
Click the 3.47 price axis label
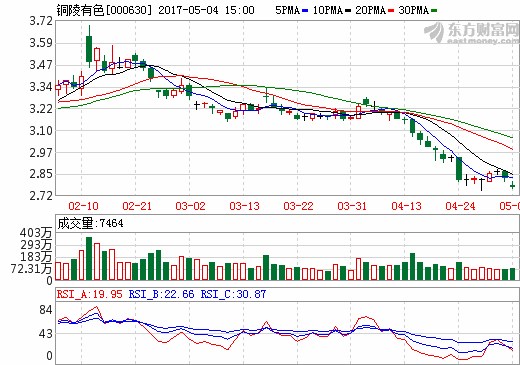coord(41,65)
